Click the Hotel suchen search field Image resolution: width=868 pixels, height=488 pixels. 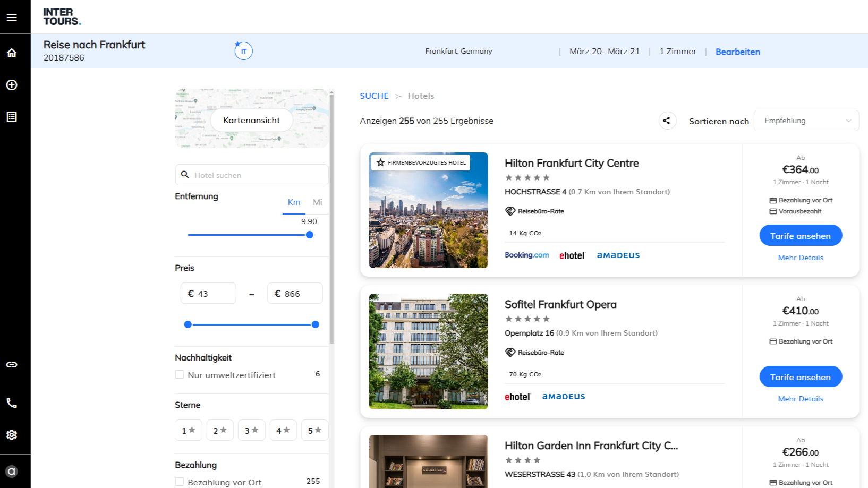click(x=252, y=175)
